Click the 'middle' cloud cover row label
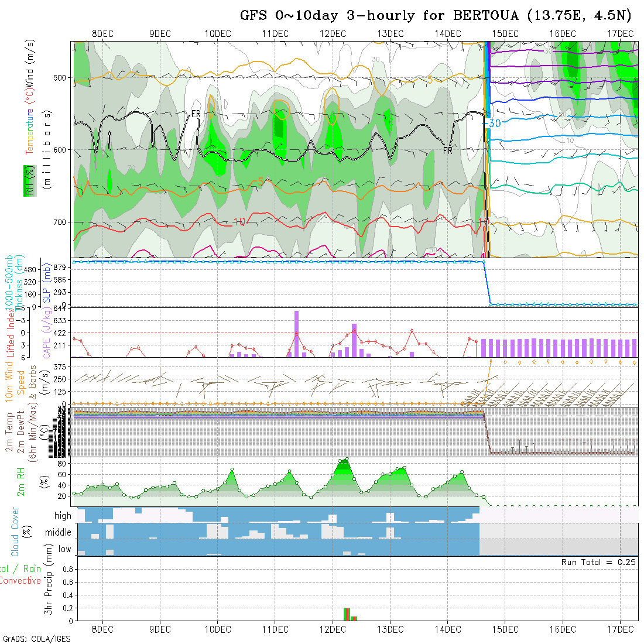 coord(59,533)
